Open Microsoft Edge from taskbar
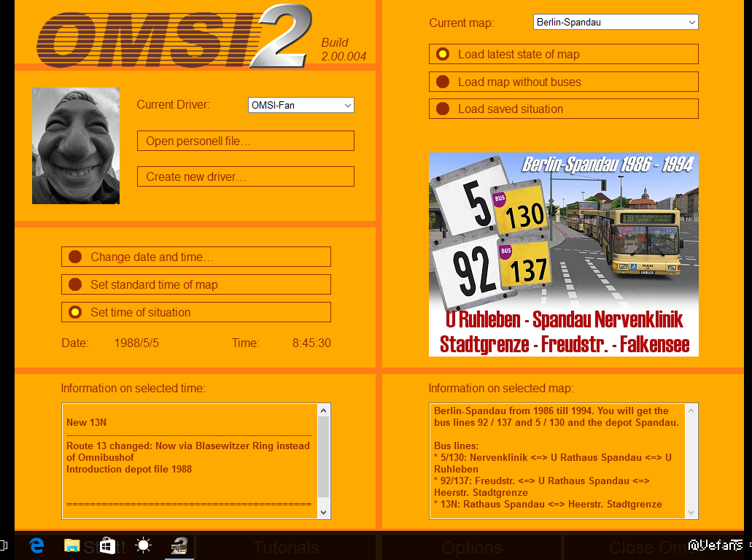 [x=37, y=545]
